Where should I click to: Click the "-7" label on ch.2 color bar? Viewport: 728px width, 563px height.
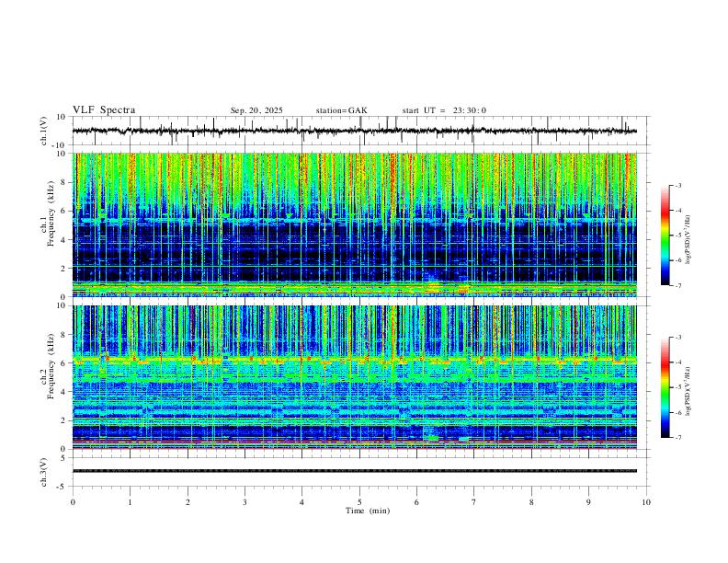(x=678, y=437)
